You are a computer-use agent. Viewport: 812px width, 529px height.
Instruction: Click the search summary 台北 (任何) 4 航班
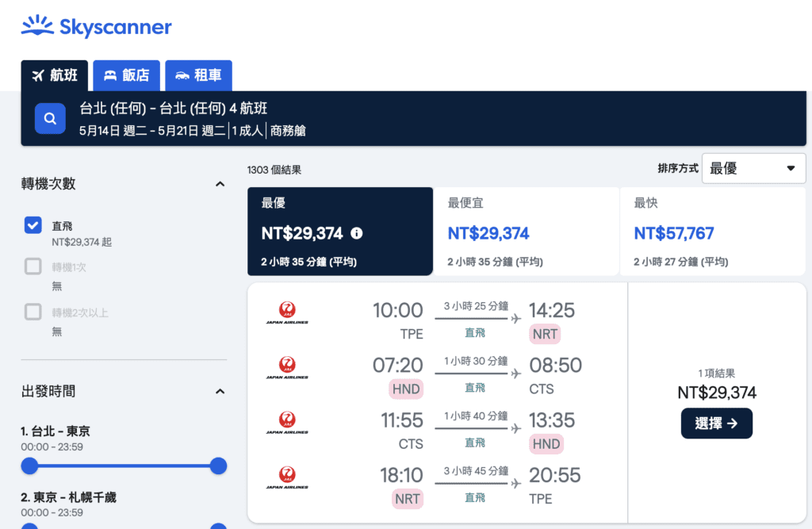coord(173,109)
